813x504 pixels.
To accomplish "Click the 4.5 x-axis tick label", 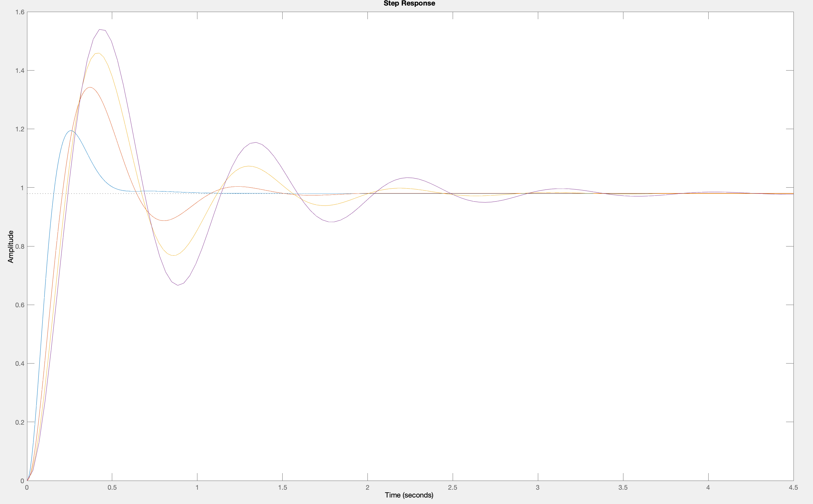I will point(793,488).
